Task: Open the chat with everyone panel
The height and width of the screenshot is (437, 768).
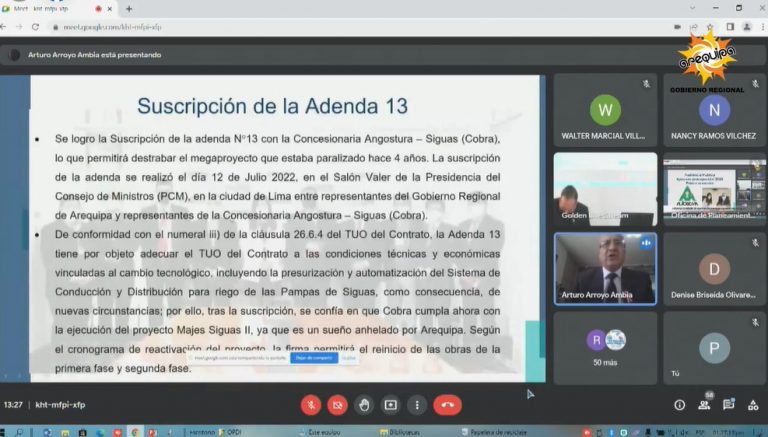Action: click(729, 405)
